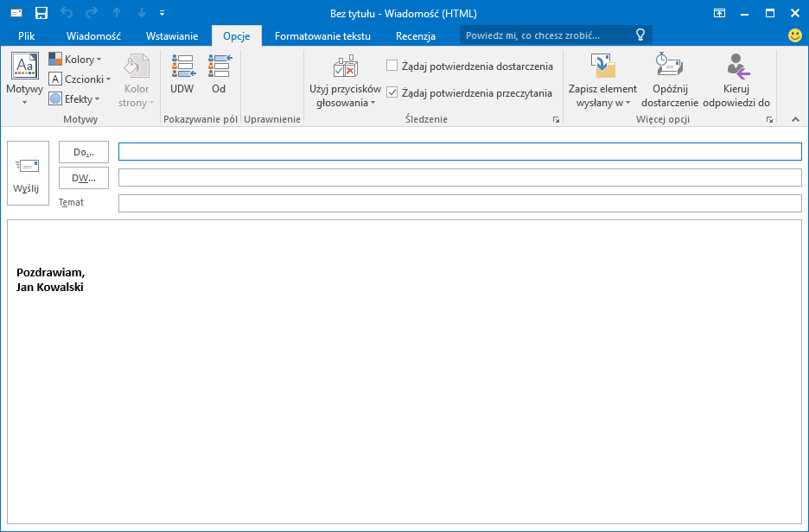Open Użyj przycisków głosowania voting menu
The height and width of the screenshot is (532, 809).
345,81
